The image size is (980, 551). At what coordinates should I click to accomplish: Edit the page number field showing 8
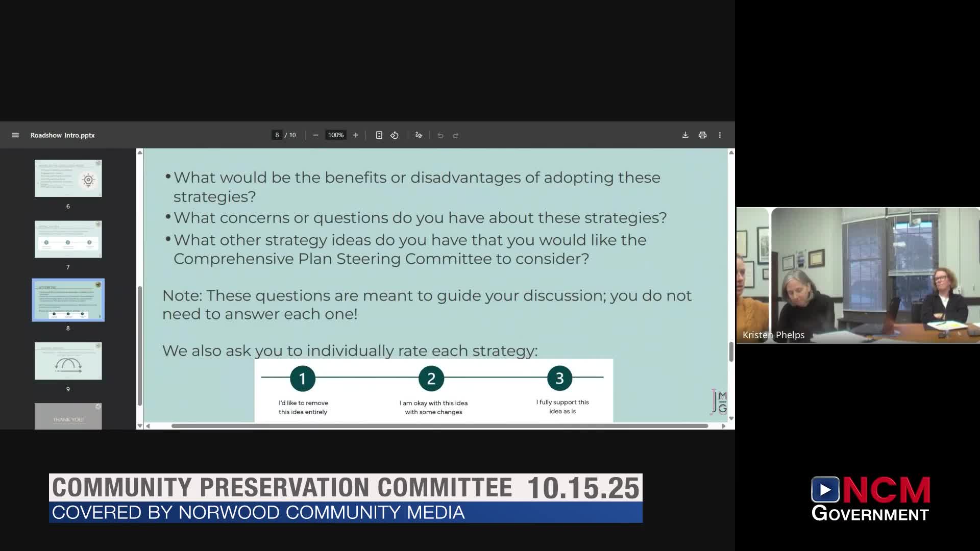point(276,135)
